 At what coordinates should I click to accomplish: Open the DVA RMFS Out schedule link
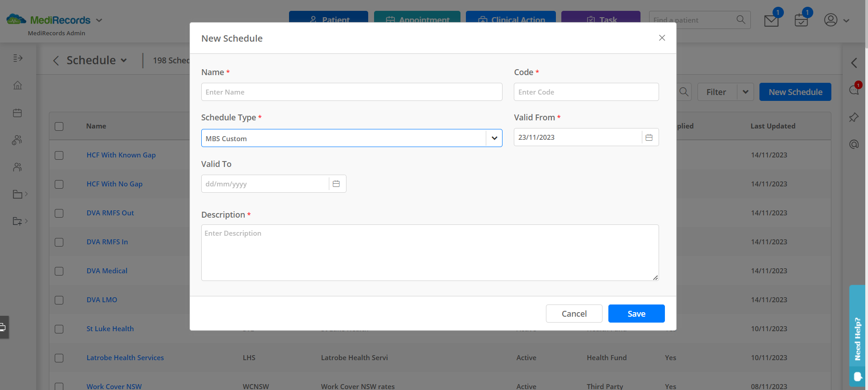pos(110,213)
